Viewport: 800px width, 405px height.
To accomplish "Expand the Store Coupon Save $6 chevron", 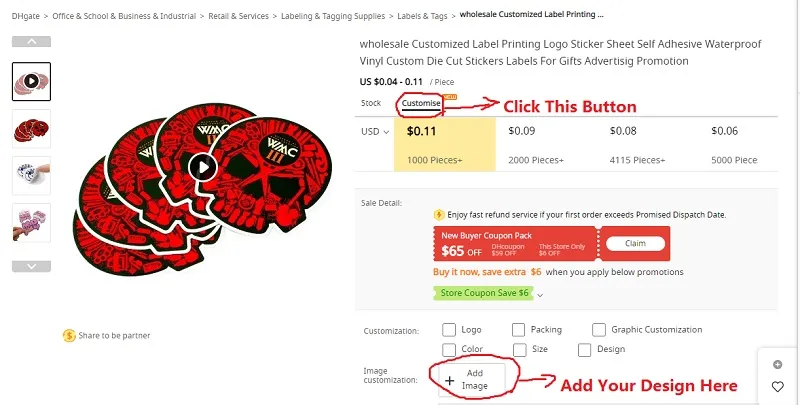I will tap(540, 295).
